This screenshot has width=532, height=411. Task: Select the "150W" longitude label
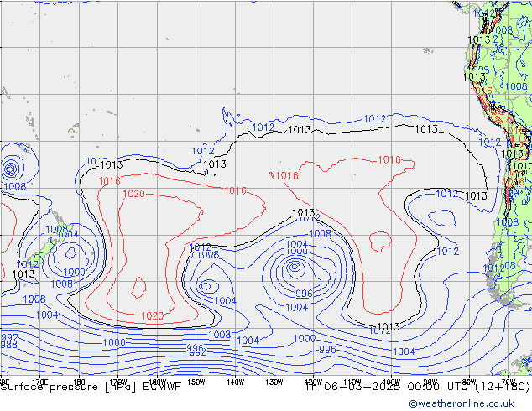coord(196,382)
